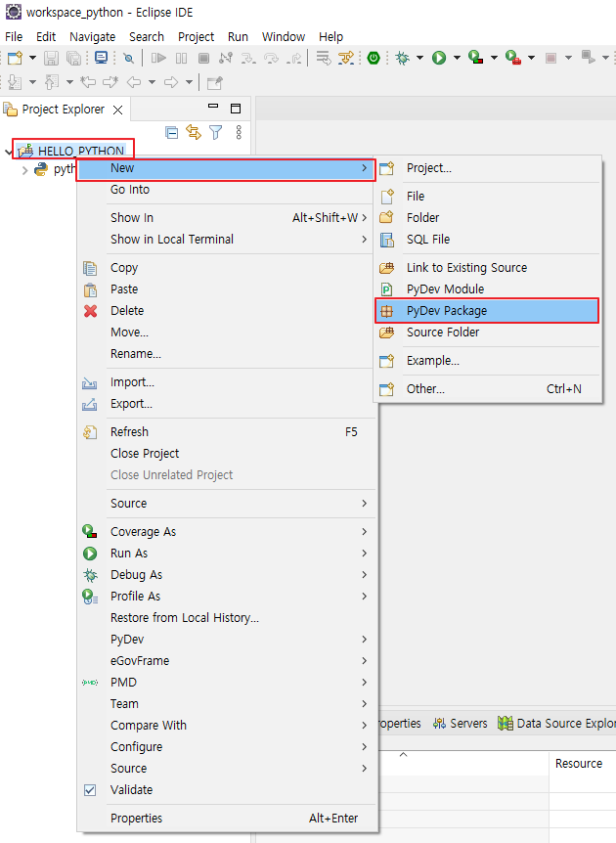The height and width of the screenshot is (843, 616).
Task: Click the Terminate stop toolbar icon
Action: coord(203,58)
